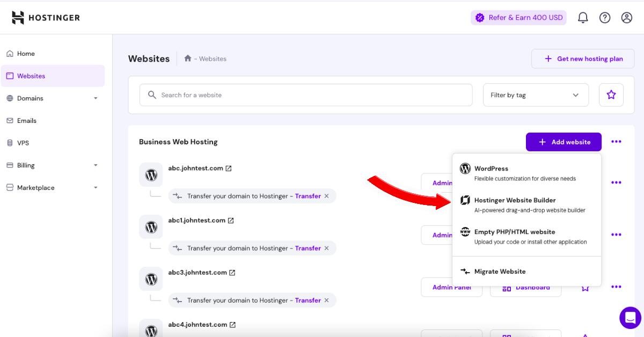The image size is (644, 337).
Task: Choose WordPress from Add website menu
Action: 526,173
